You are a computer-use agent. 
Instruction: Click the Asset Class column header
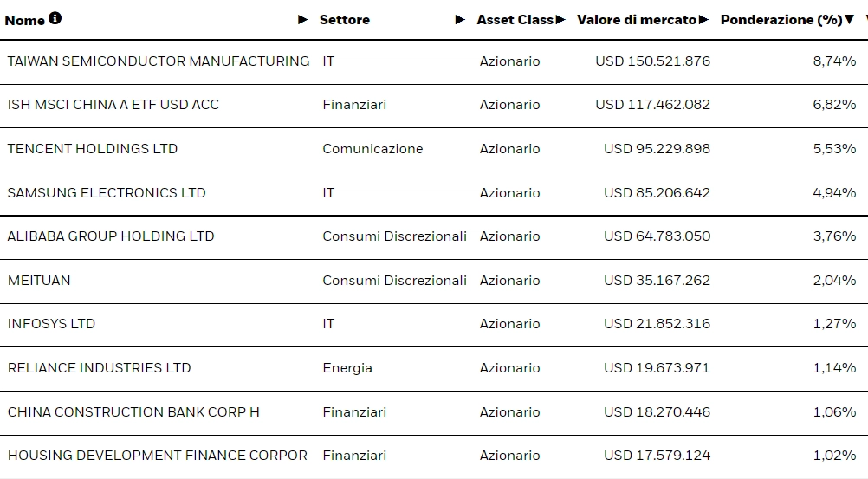(515, 19)
